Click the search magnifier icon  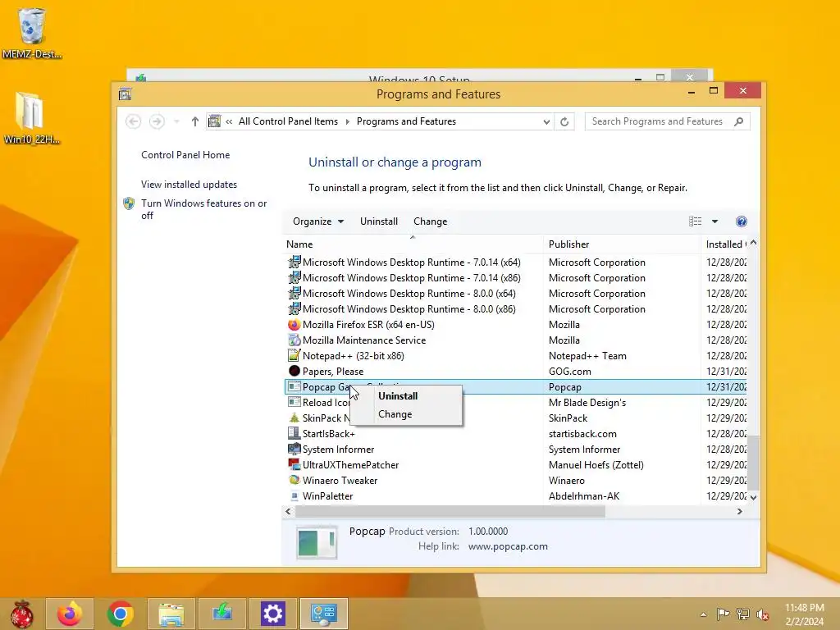pyautogui.click(x=739, y=121)
